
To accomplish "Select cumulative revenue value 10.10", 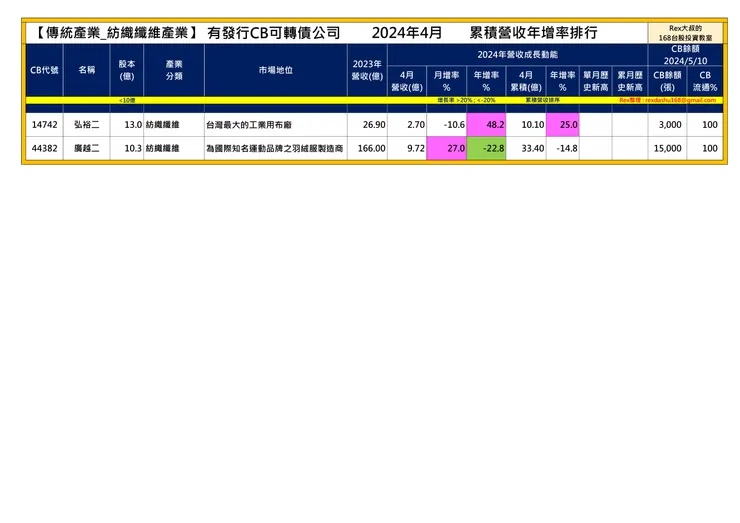I will click(532, 125).
